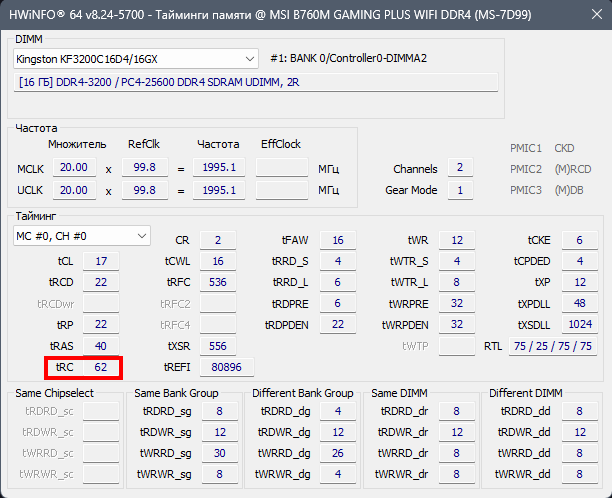This screenshot has width=612, height=498.
Task: Click the tCPDED value 4
Action: click(580, 261)
